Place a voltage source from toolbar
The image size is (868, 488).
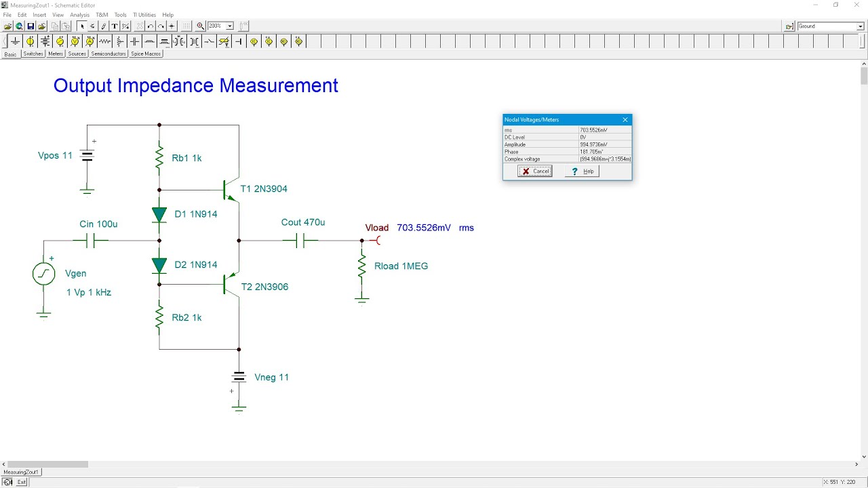pos(31,41)
